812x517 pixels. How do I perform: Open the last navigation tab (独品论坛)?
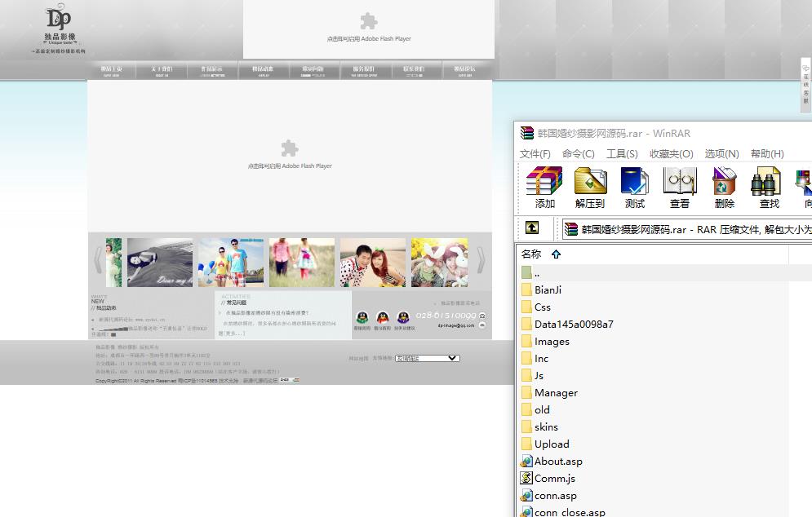(x=464, y=70)
